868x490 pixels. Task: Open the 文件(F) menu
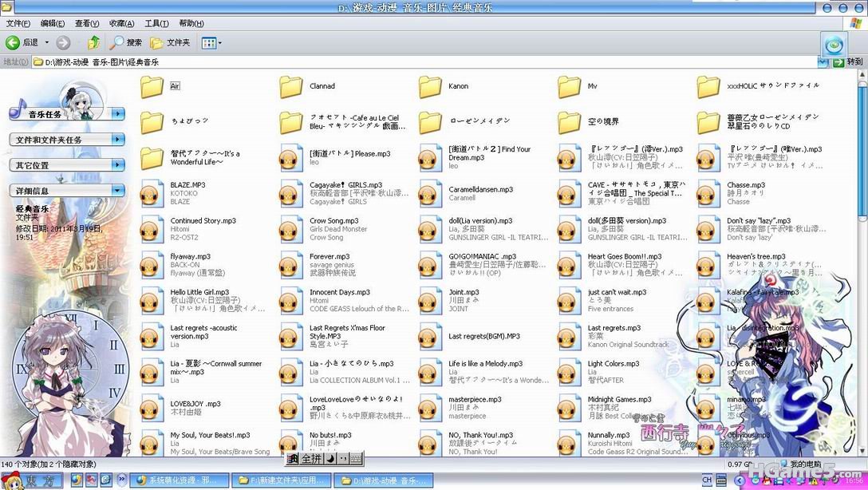(18, 23)
